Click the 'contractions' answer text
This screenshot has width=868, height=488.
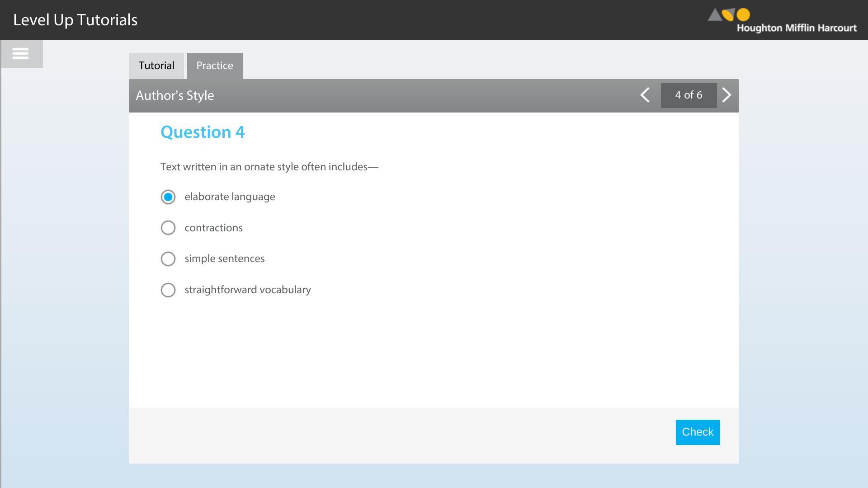point(213,228)
